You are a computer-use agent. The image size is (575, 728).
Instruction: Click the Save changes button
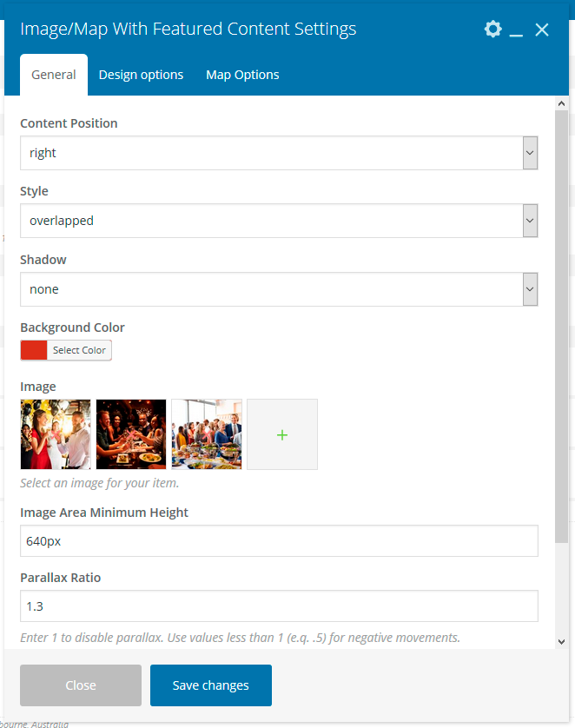[x=211, y=685]
